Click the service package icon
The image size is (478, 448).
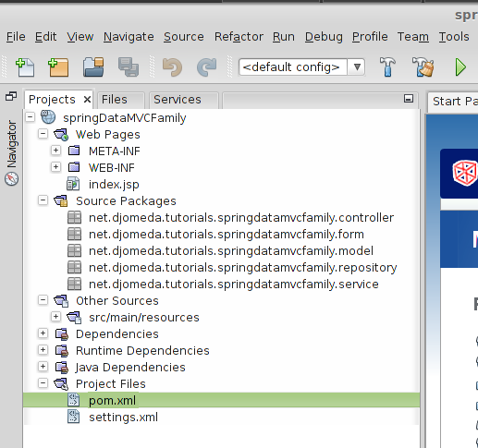[74, 284]
